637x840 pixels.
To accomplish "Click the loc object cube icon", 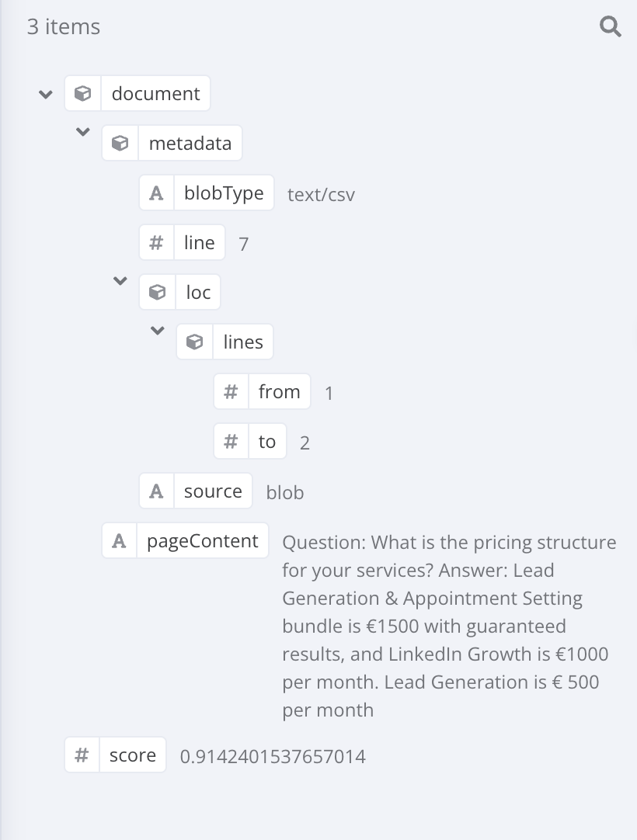I will pyautogui.click(x=158, y=292).
